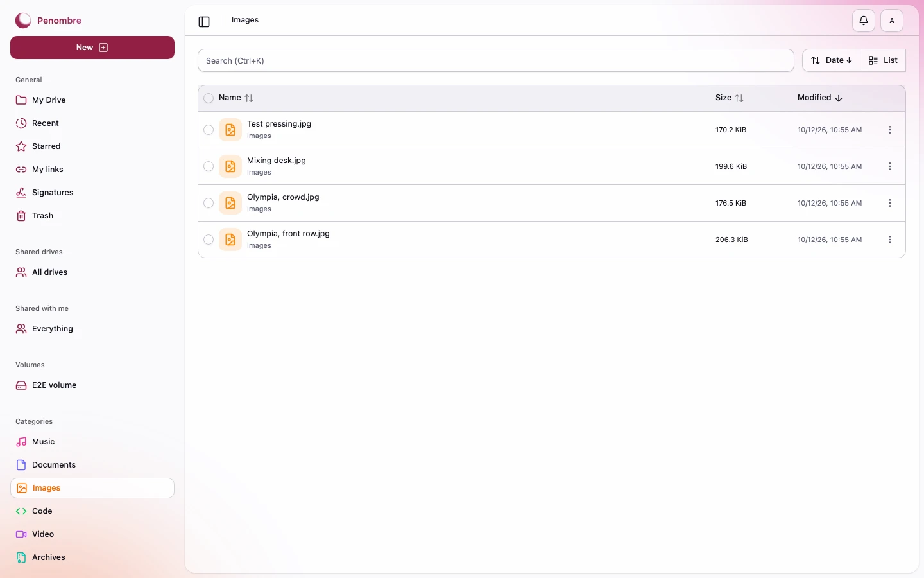Open the Starred section
924x578 pixels.
(x=92, y=146)
